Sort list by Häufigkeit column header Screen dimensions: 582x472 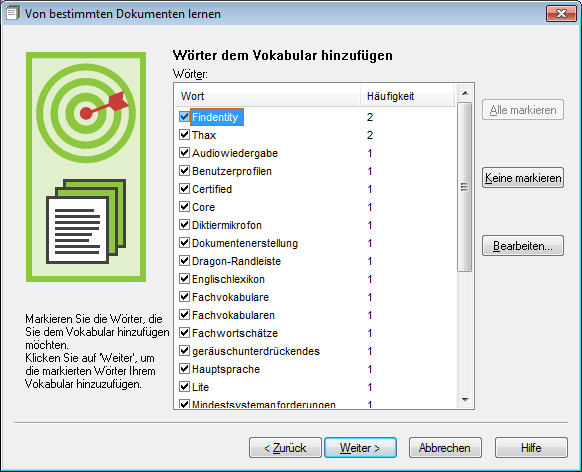(x=407, y=96)
